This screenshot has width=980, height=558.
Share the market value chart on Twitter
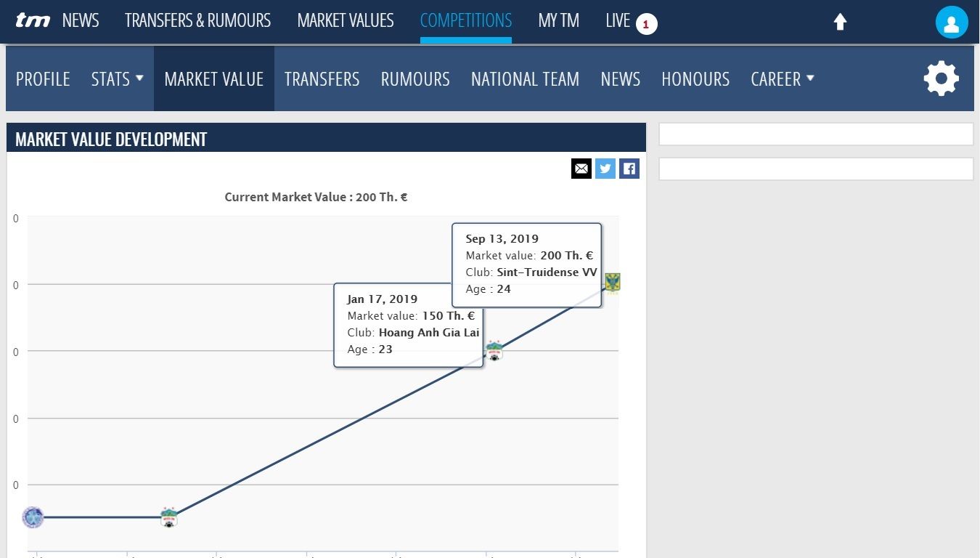(605, 168)
